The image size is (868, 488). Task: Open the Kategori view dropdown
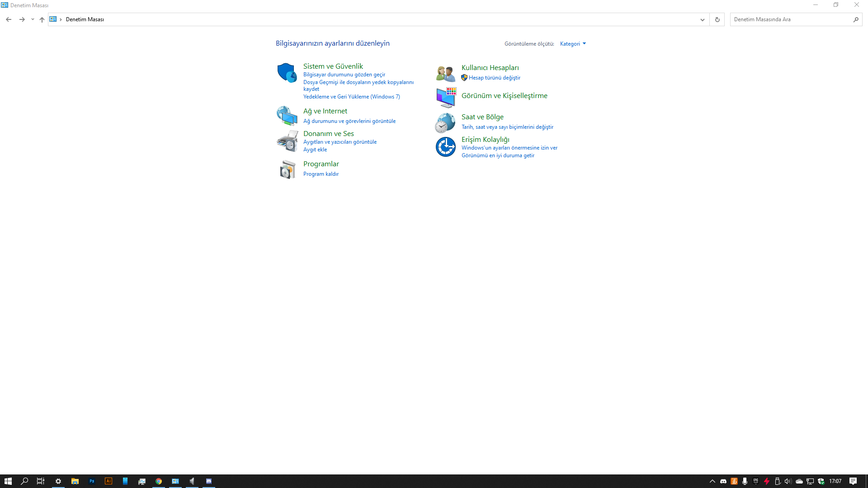point(573,44)
